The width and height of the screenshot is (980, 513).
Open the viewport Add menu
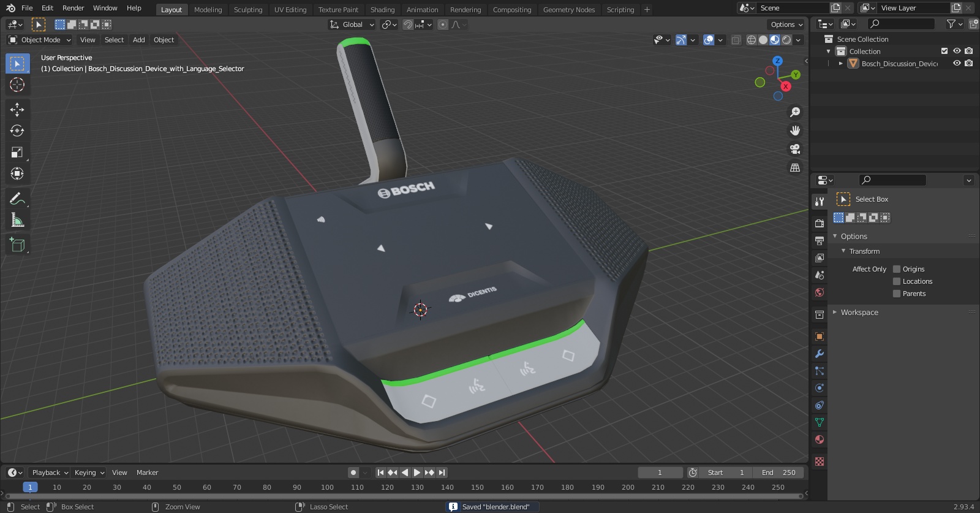[139, 40]
